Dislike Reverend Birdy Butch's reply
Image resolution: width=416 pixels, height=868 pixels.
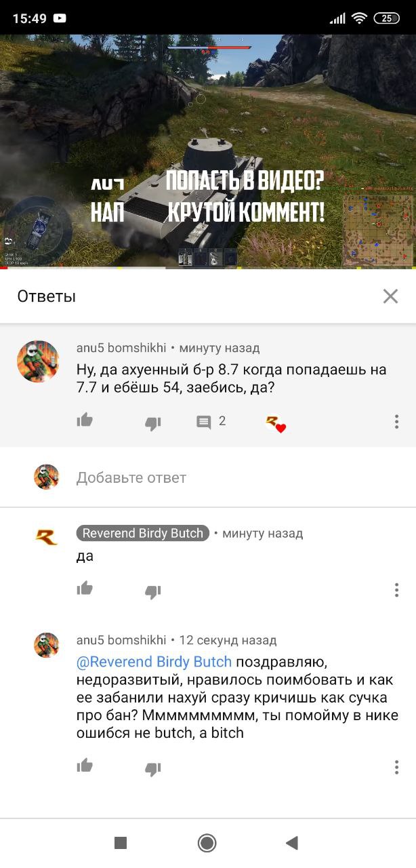[x=153, y=591]
